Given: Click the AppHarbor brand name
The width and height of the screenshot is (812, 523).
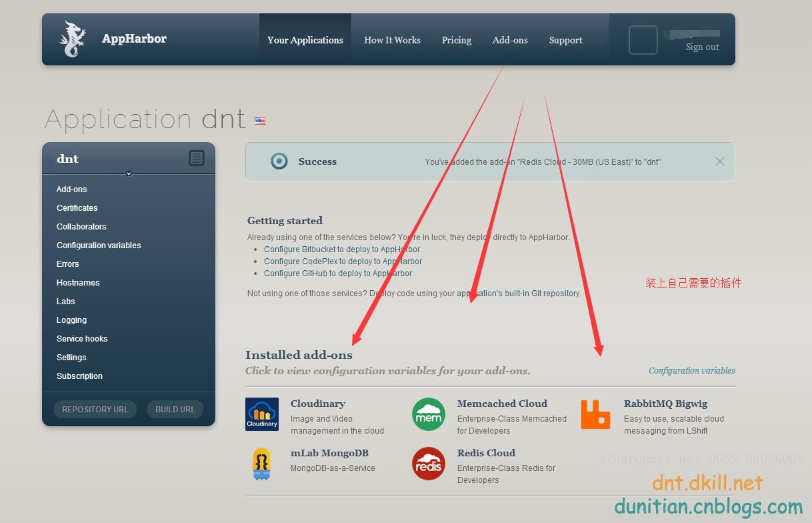Looking at the screenshot, I should [x=134, y=39].
